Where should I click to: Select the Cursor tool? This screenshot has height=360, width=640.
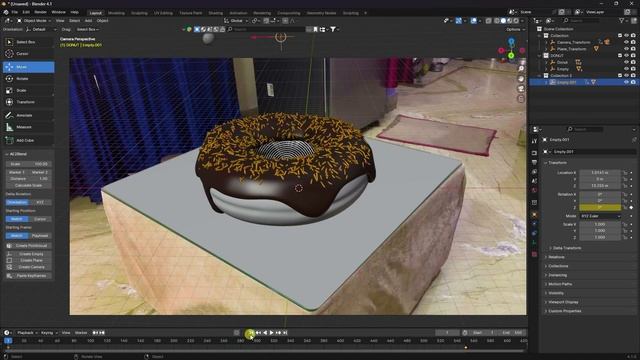coord(28,53)
